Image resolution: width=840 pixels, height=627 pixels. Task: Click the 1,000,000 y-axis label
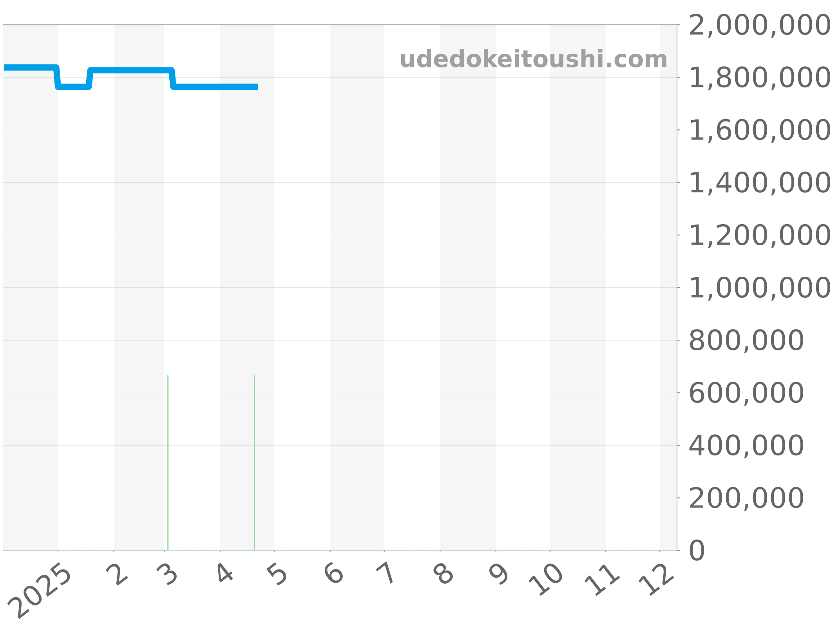tap(759, 288)
